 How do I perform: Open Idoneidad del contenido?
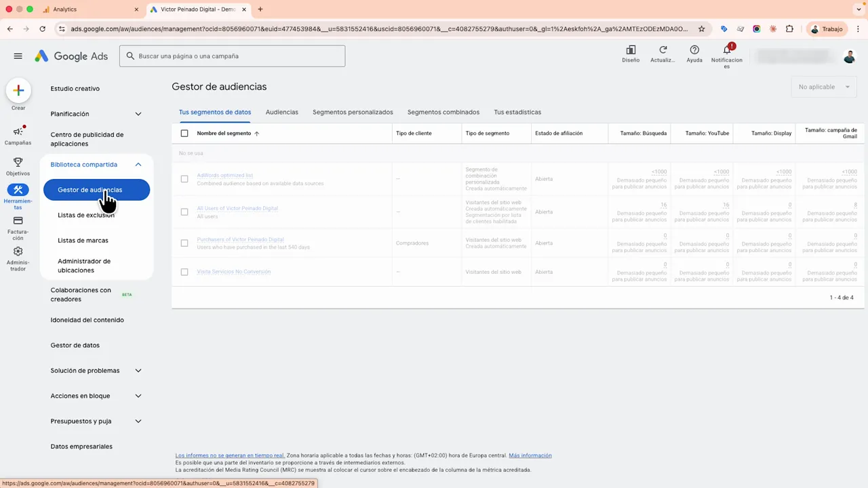pyautogui.click(x=87, y=320)
